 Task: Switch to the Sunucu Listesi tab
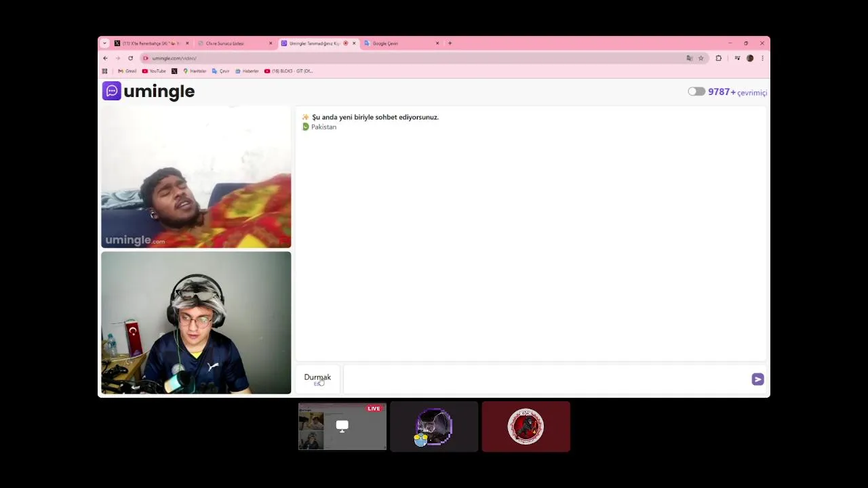(235, 43)
